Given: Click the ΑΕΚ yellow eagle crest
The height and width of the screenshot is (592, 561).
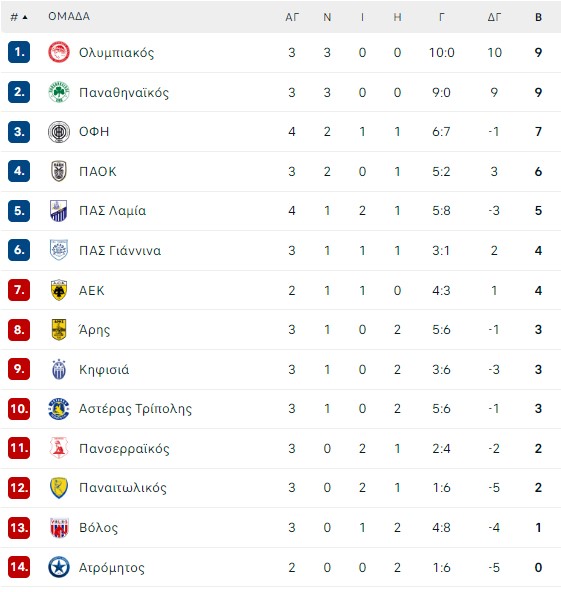Looking at the screenshot, I should tap(59, 290).
